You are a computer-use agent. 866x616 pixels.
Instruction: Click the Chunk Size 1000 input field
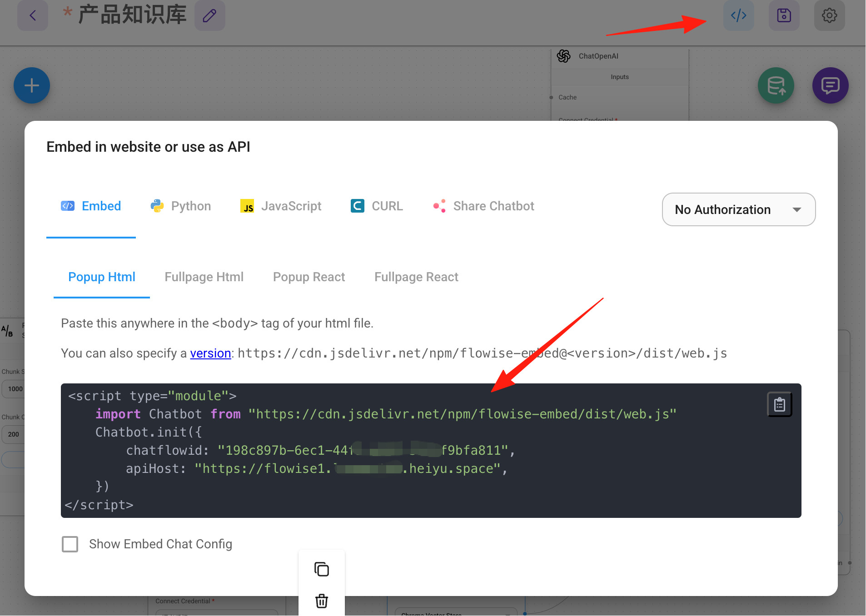point(14,389)
